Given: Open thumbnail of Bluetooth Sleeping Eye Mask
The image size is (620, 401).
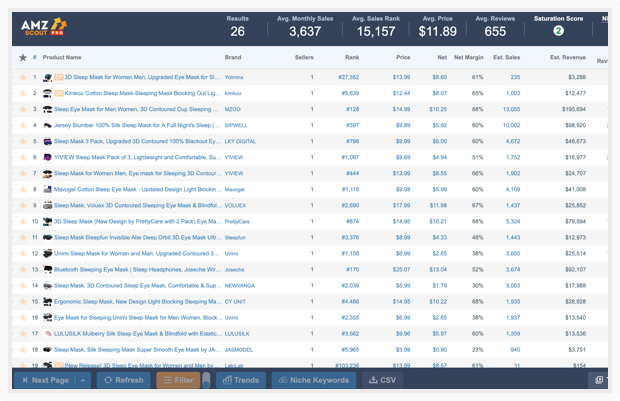Looking at the screenshot, I should point(47,270).
